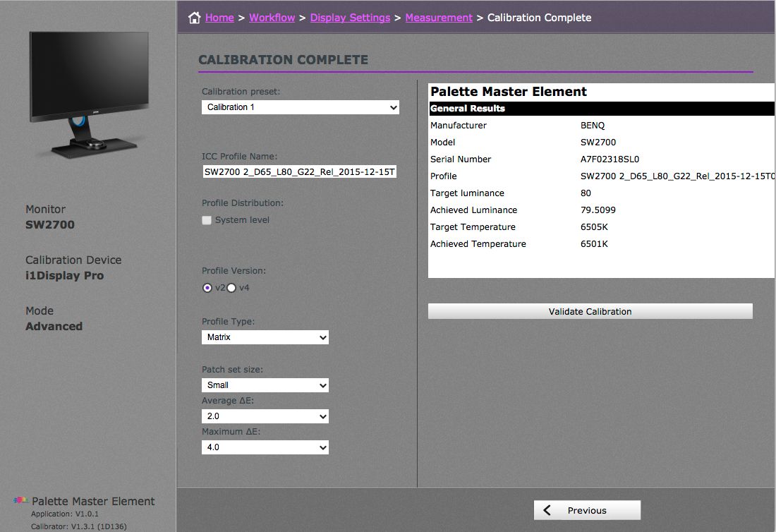776x532 pixels.
Task: Click the Previous button
Action: coord(587,510)
